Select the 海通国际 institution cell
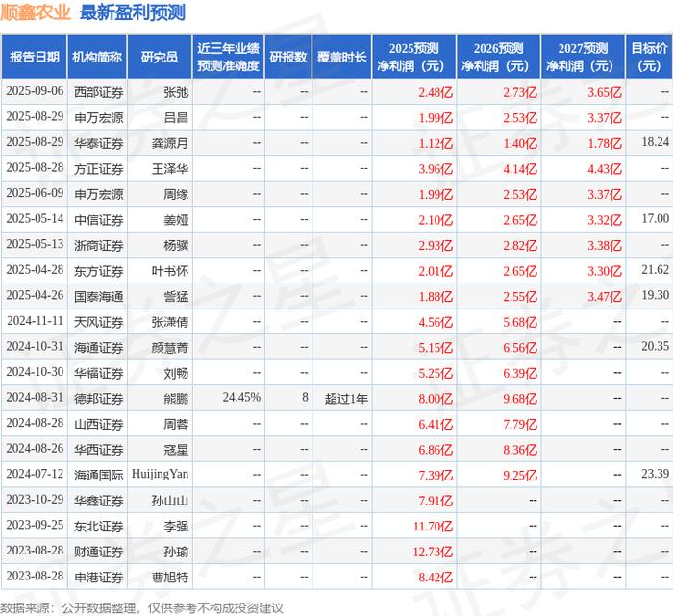 (x=99, y=476)
